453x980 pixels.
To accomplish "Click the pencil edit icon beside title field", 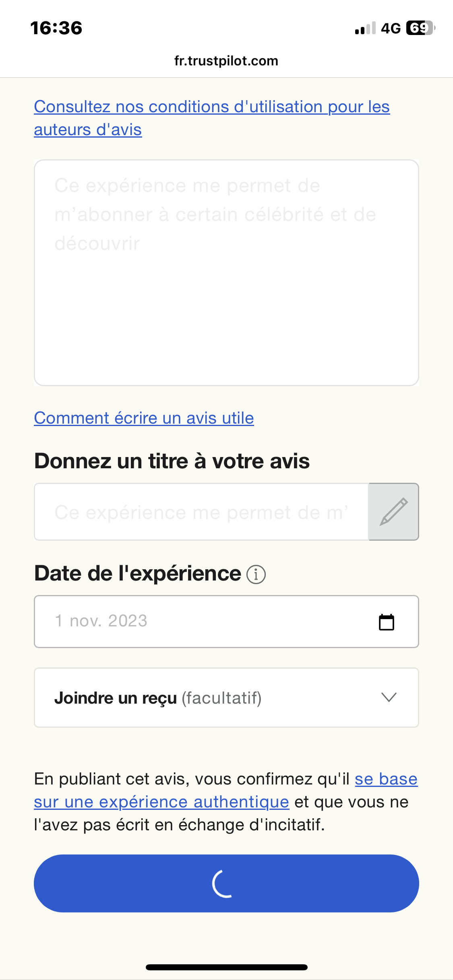I will (393, 512).
